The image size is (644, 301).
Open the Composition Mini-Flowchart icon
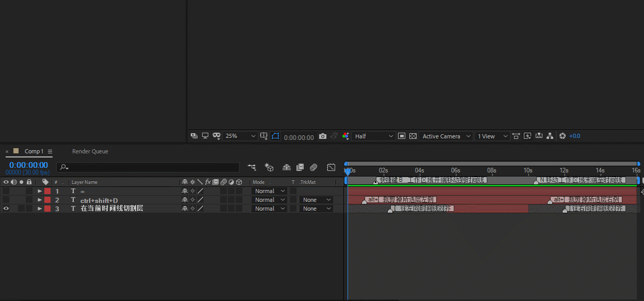pyautogui.click(x=252, y=167)
